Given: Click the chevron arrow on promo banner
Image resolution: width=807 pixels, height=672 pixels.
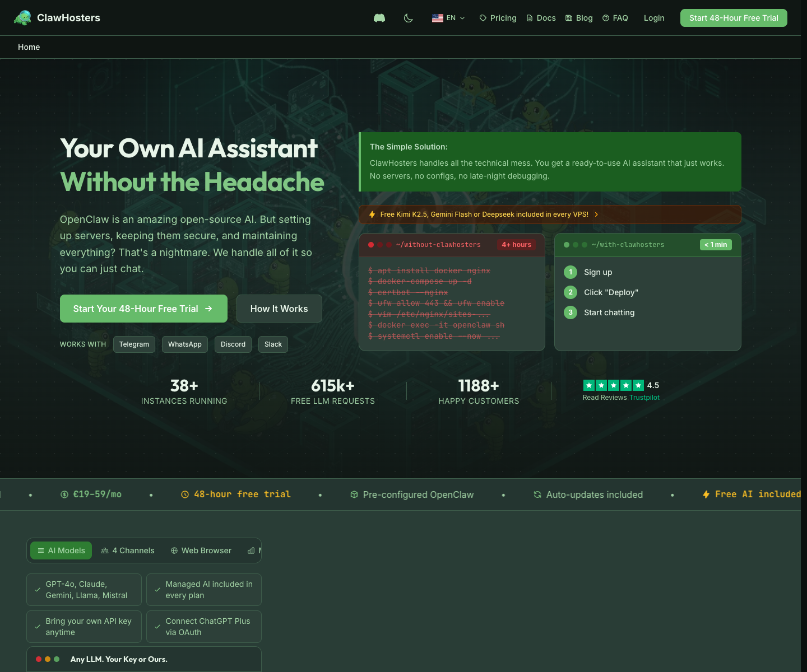Looking at the screenshot, I should tap(596, 214).
